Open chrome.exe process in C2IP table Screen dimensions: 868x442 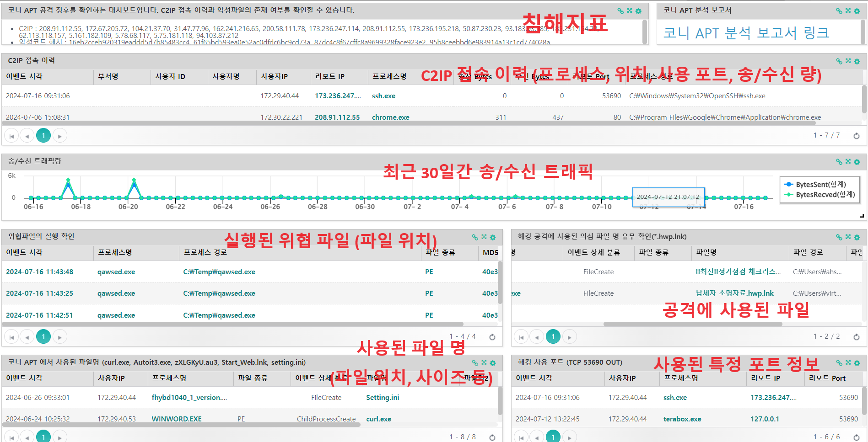(391, 117)
